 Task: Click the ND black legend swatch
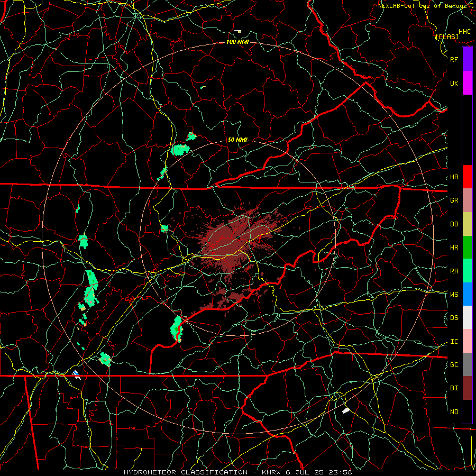[467, 411]
